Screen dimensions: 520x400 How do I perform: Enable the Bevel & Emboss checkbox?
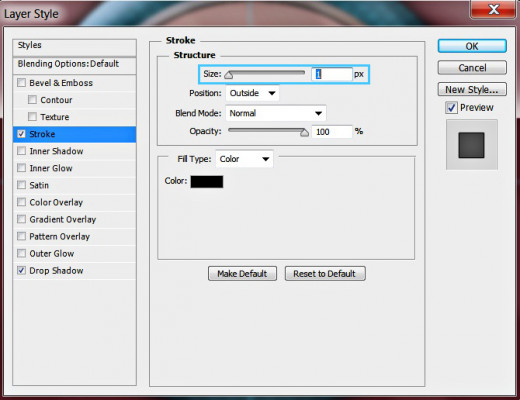coord(21,82)
